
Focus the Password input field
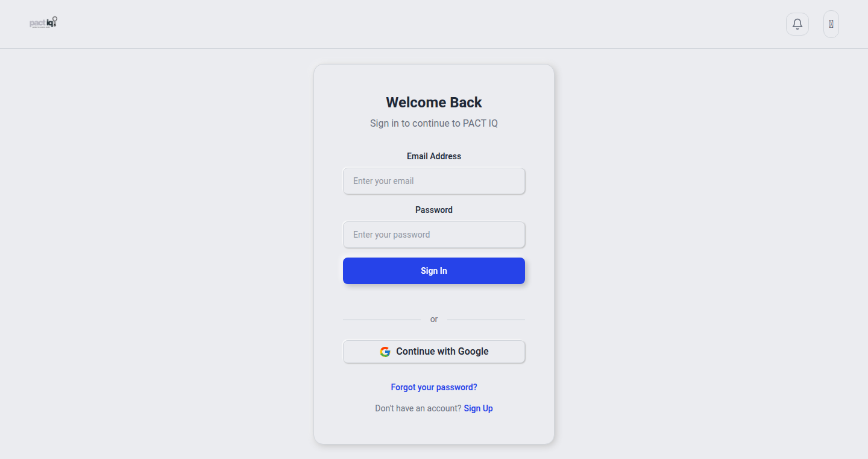(434, 235)
